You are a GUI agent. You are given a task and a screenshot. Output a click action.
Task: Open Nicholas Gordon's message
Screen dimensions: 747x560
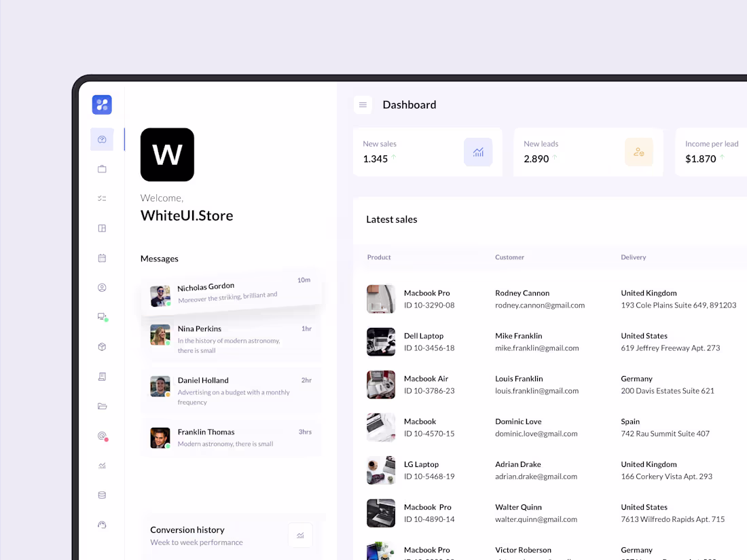(x=231, y=293)
